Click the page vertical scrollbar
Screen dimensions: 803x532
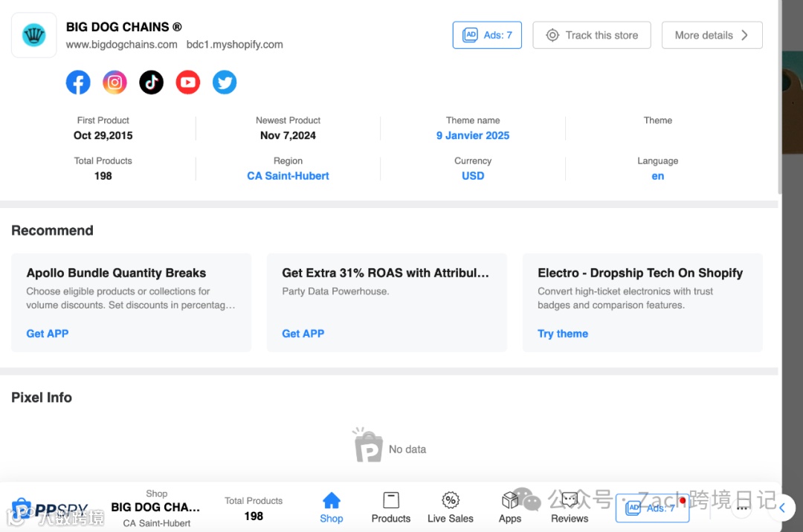(x=780, y=97)
